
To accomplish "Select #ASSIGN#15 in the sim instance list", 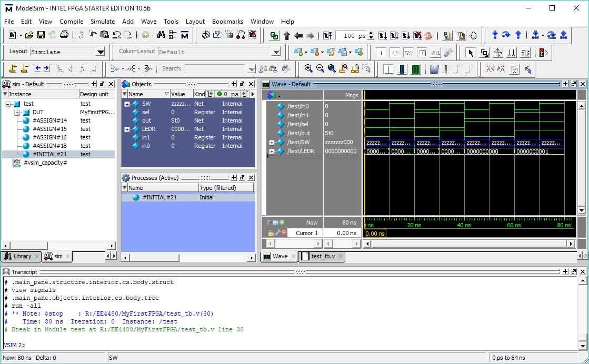I will [x=49, y=129].
